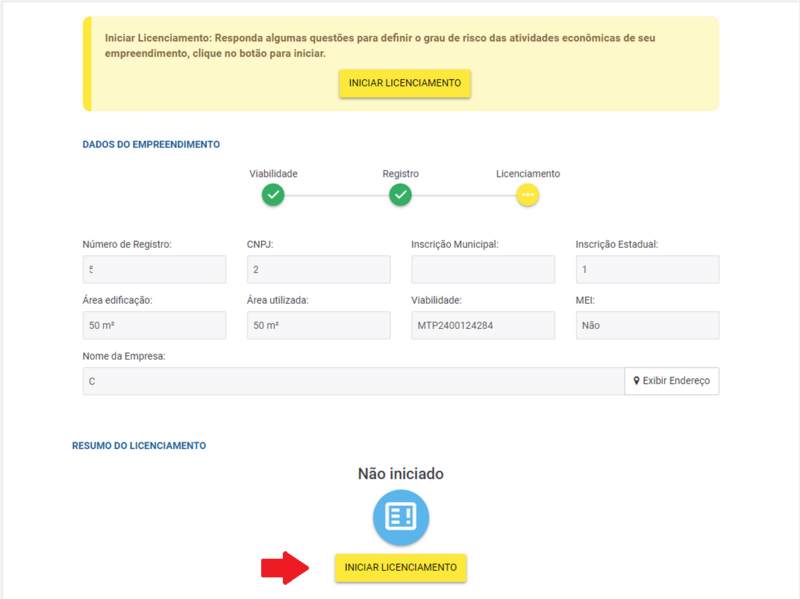
Task: Focus the Nome da Empresa field
Action: (x=353, y=381)
